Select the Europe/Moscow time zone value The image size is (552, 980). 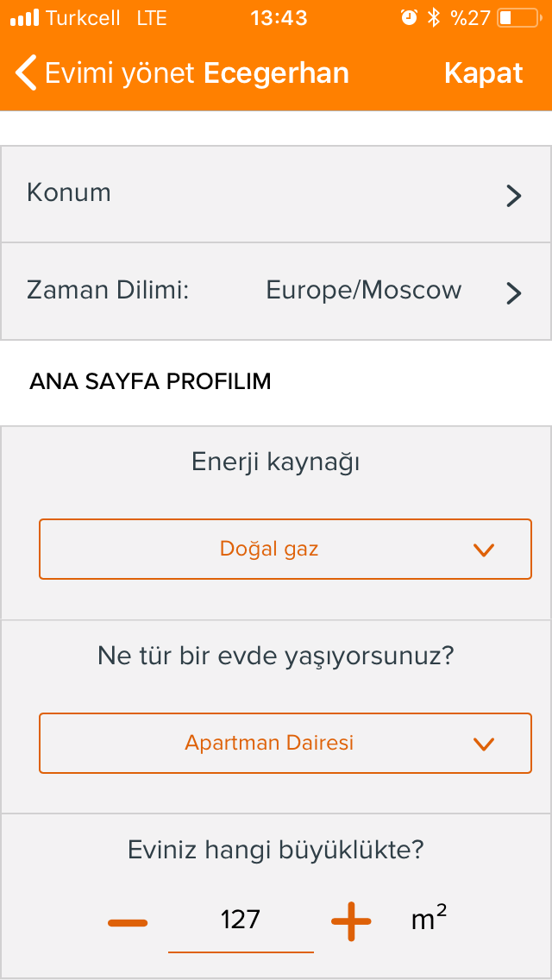coord(364,291)
